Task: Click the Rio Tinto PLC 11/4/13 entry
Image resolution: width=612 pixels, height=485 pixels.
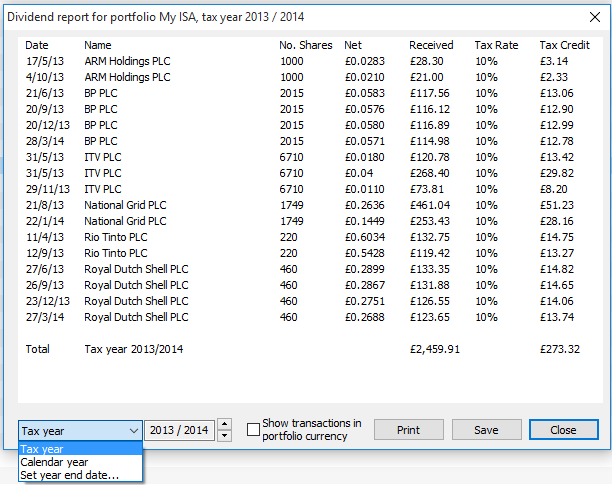Action: coord(115,237)
